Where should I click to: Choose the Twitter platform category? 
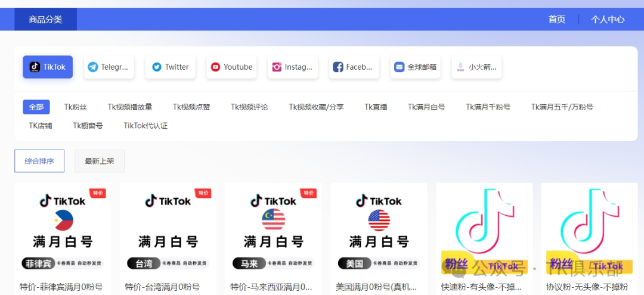click(x=170, y=67)
